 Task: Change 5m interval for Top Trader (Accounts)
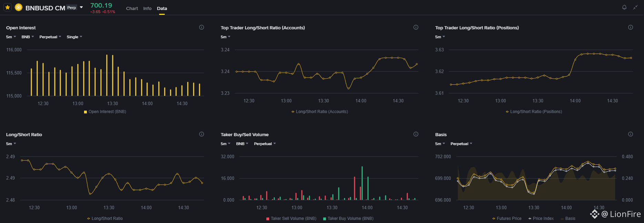coord(225,37)
